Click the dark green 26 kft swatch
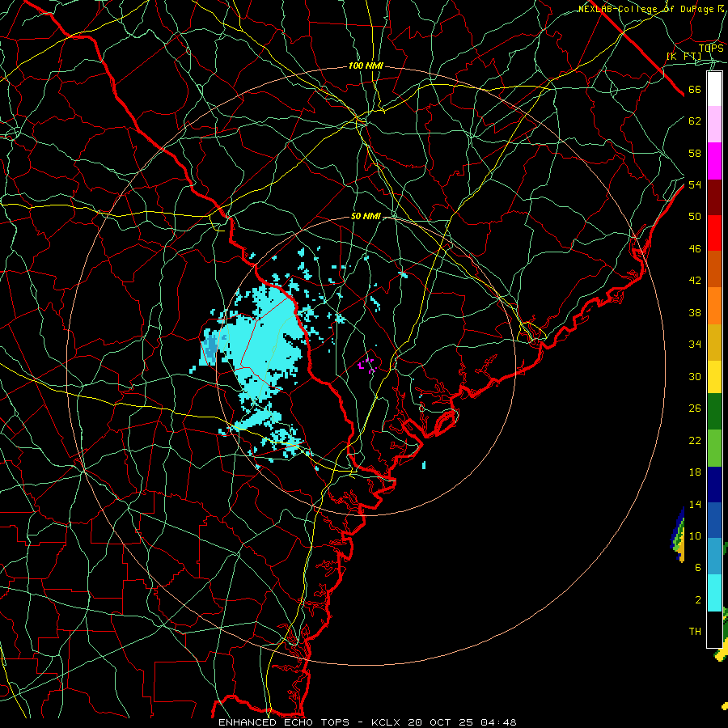Screen dimensions: 728x728 [x=714, y=412]
